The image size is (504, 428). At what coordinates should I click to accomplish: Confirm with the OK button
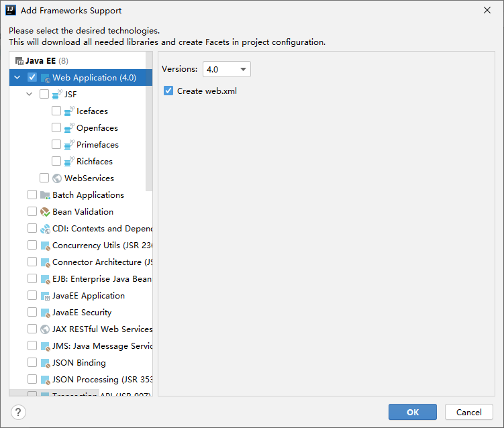click(x=412, y=412)
